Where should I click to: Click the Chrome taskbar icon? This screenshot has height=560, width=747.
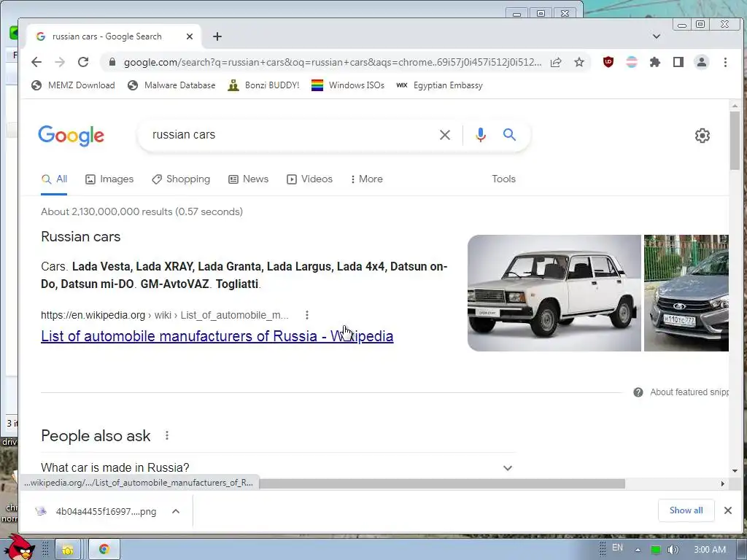click(104, 550)
